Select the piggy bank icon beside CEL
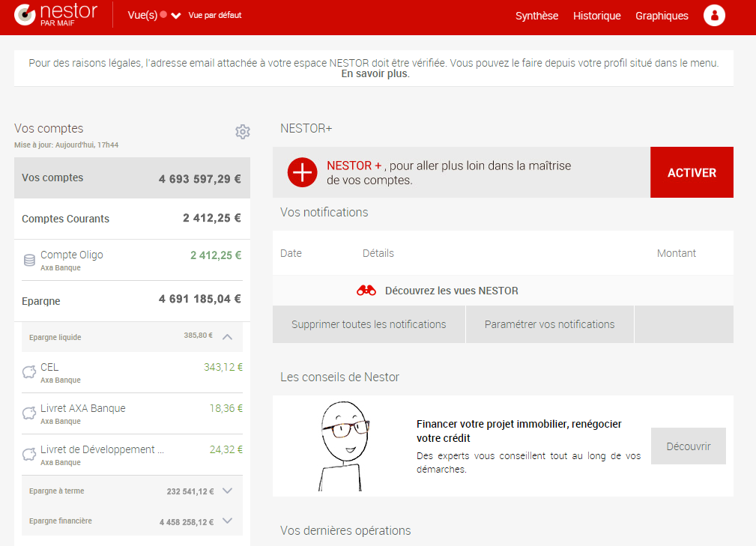This screenshot has height=546, width=756. [x=28, y=371]
